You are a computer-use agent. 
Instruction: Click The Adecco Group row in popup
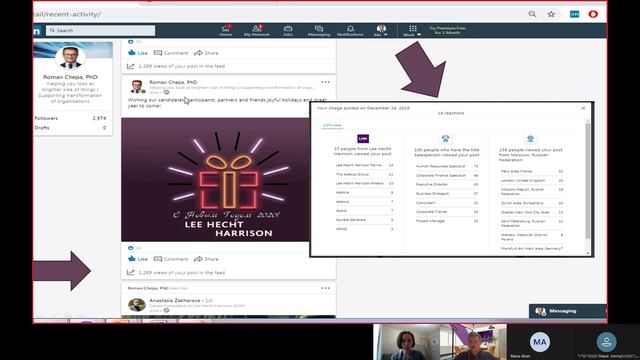coord(364,174)
